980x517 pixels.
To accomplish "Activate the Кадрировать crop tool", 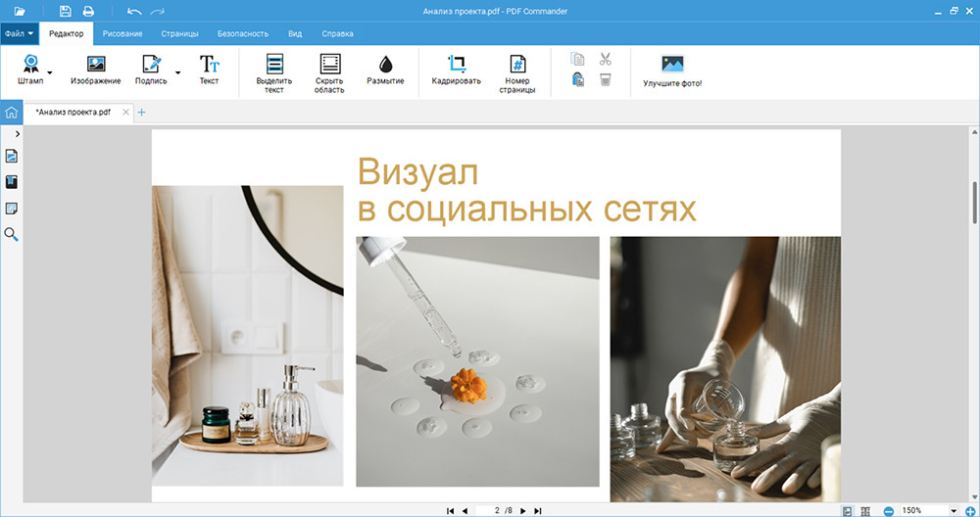I will [x=457, y=69].
